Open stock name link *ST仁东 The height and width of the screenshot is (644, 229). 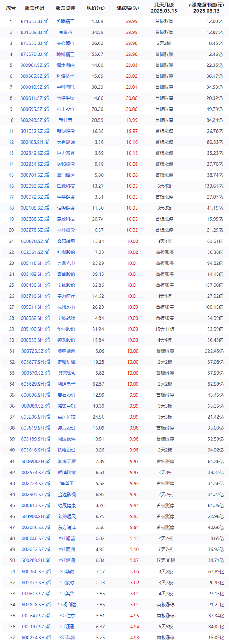coord(67,616)
